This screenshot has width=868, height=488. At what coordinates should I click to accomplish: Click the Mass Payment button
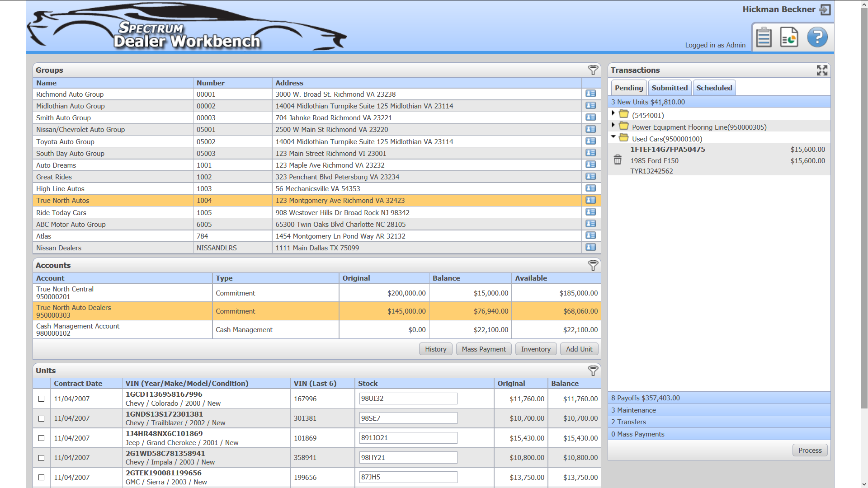pyautogui.click(x=483, y=349)
